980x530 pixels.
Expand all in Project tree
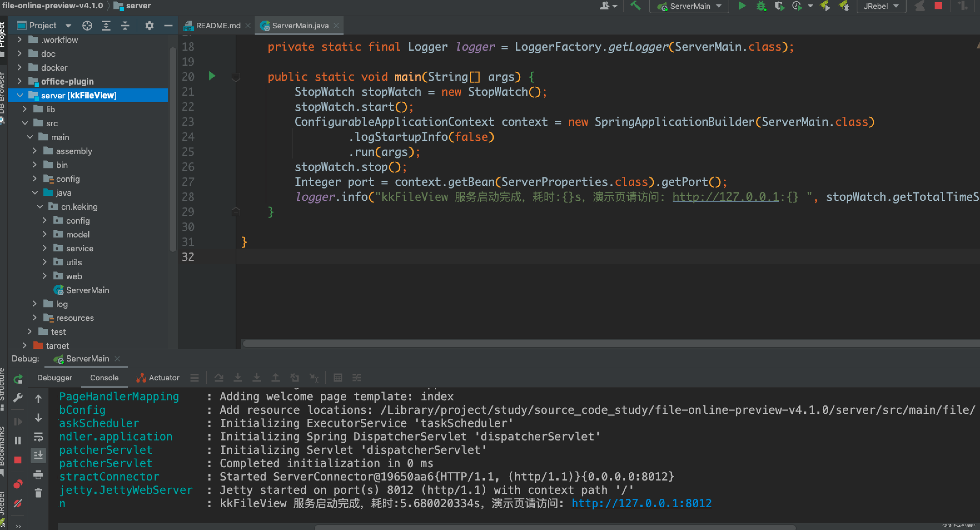(106, 26)
